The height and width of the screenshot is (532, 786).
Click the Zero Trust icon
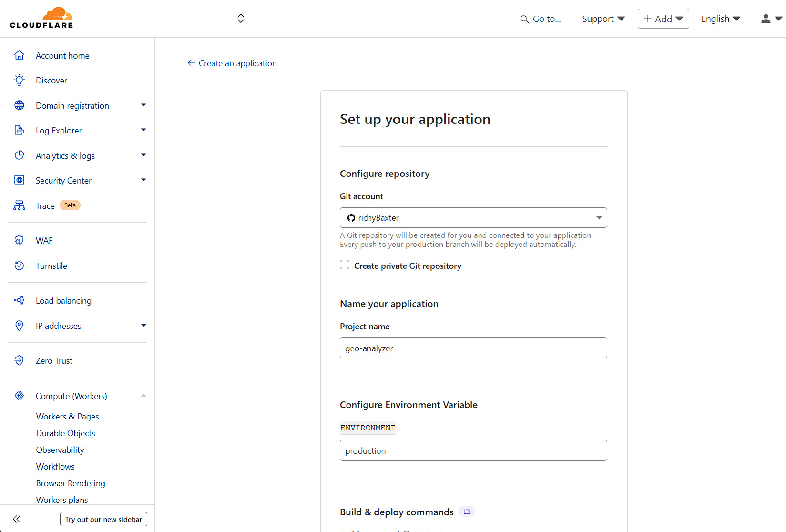19,360
